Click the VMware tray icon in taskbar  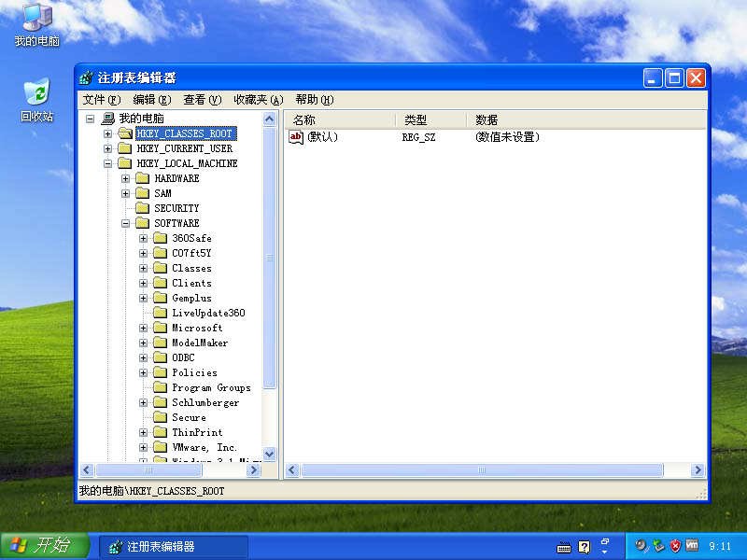click(692, 545)
